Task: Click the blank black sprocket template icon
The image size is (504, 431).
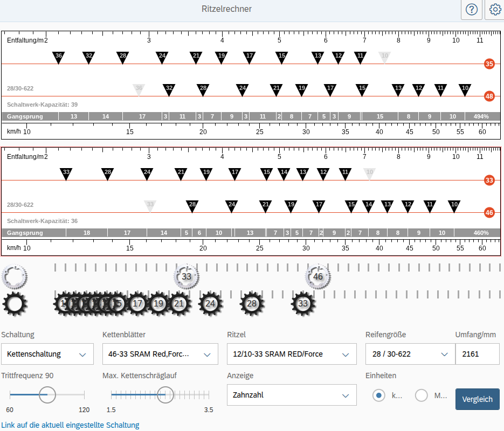Action: (x=15, y=304)
